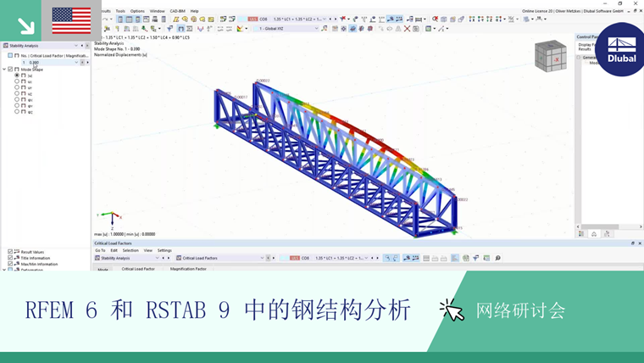The width and height of the screenshot is (644, 363).
Task: Click the selection sync icon in results table toolbar
Action: (x=387, y=258)
